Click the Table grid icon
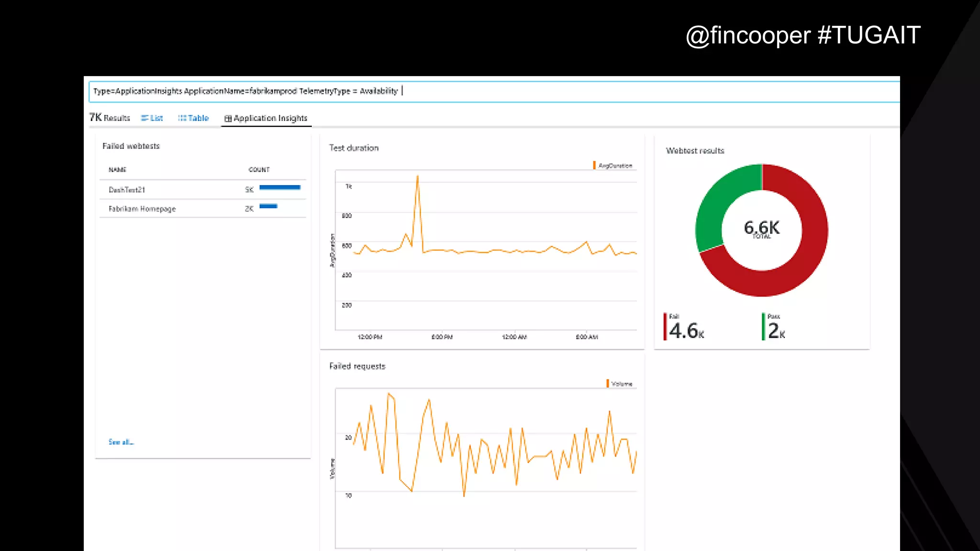Image resolution: width=980 pixels, height=551 pixels. pos(182,118)
